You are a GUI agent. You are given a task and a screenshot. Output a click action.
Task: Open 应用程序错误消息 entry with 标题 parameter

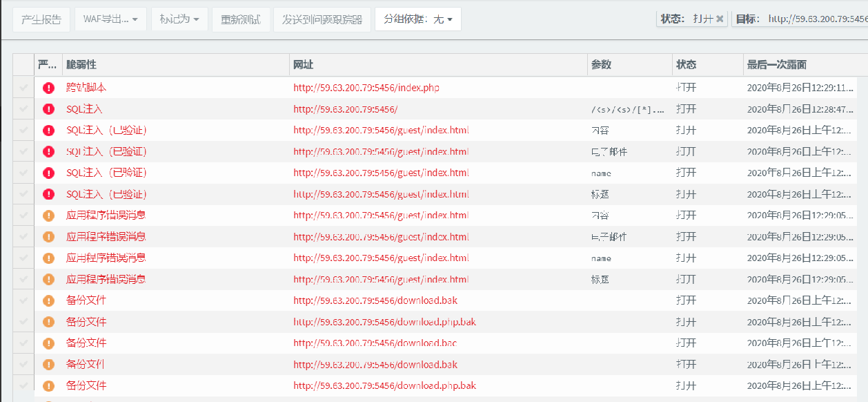106,280
